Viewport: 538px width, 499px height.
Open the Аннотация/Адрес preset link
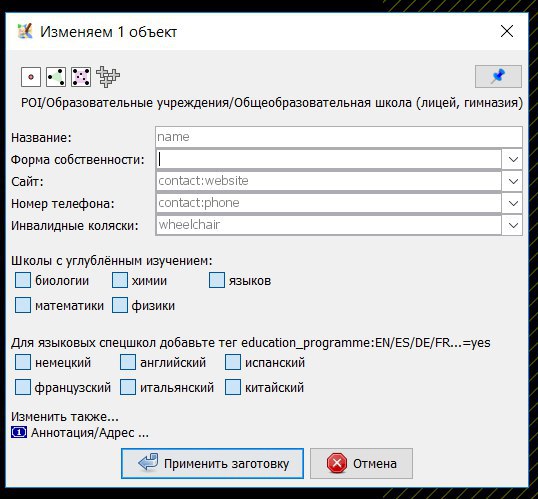(x=90, y=433)
